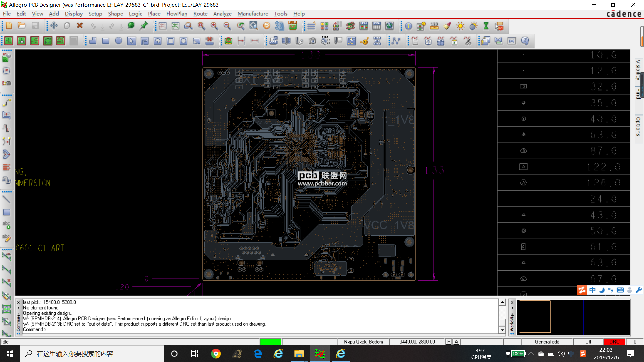Screen dimensions: 644x362
Task: Click the Dehighlight icon
Action: click(x=473, y=26)
